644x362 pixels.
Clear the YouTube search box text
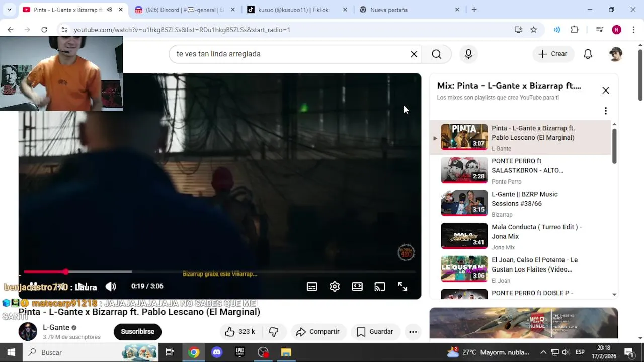click(414, 54)
